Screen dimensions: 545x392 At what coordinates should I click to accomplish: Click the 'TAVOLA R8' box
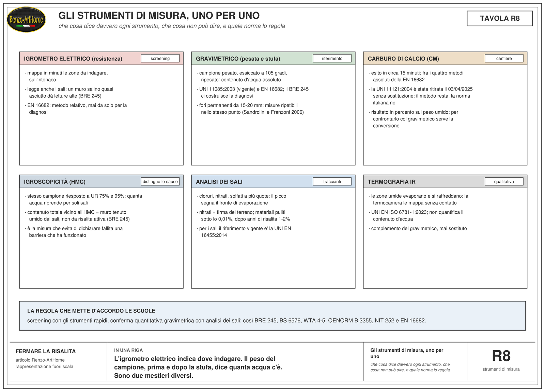pos(500,18)
